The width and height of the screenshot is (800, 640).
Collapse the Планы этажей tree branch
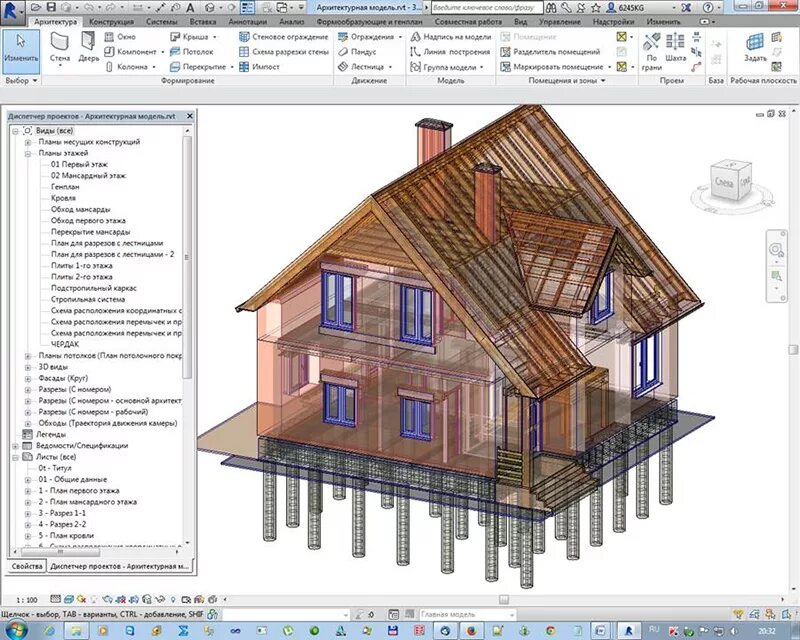[28, 153]
